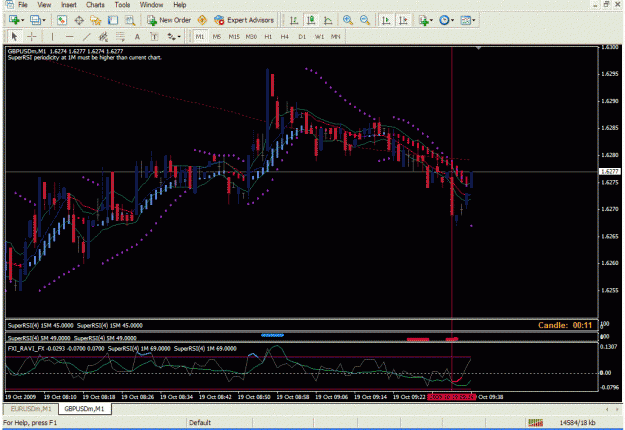625x430 pixels.
Task: Open the Strategy Tester magnifier icon
Action: pos(130,20)
